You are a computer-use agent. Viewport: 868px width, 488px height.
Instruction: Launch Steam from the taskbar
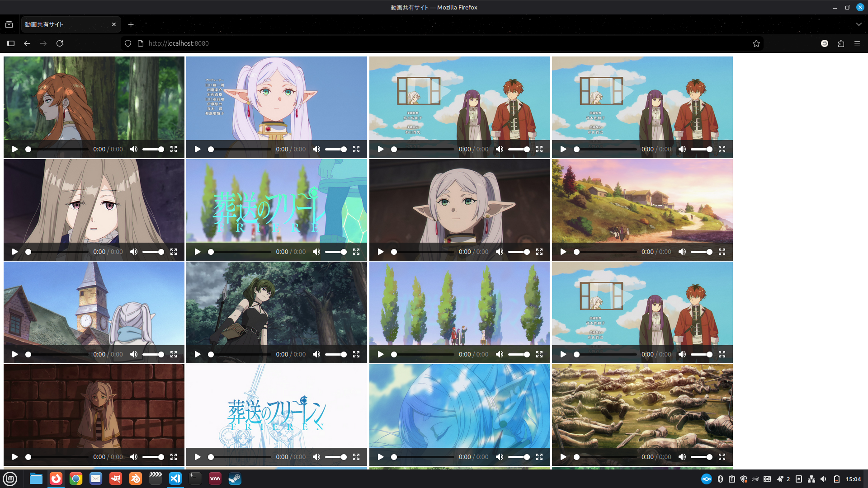point(235,479)
